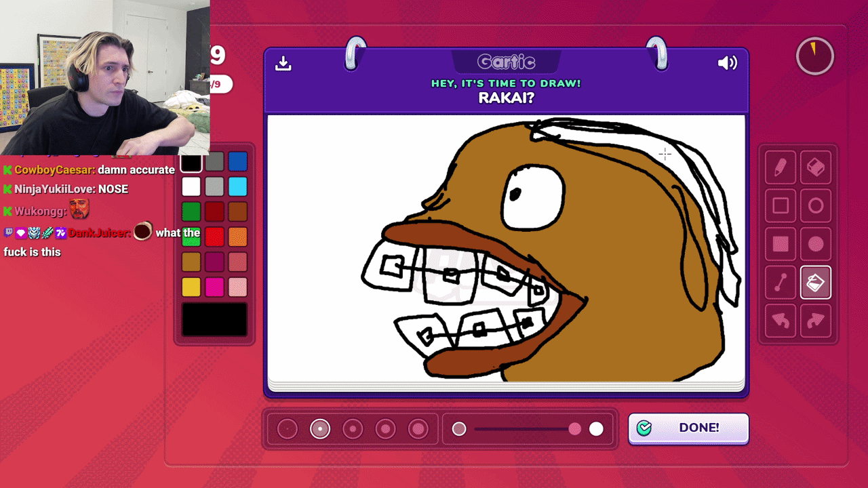Choose the white color swatch

(x=191, y=186)
